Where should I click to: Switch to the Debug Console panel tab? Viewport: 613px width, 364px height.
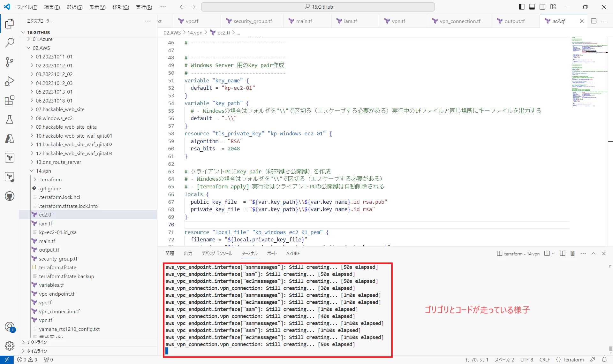pyautogui.click(x=217, y=254)
